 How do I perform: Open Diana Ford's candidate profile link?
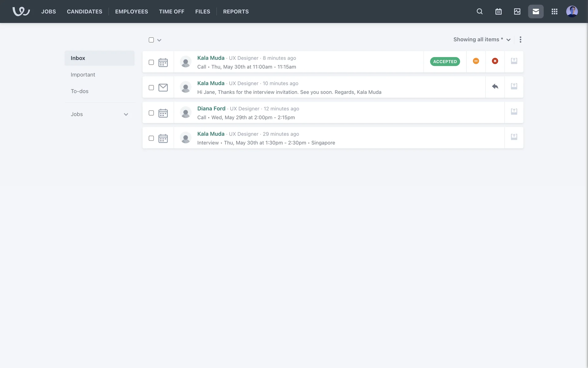(211, 109)
